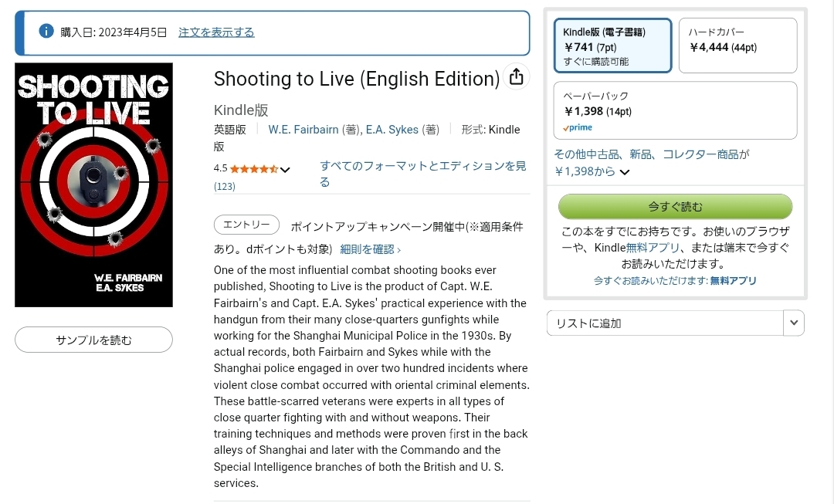The width and height of the screenshot is (834, 504).
Task: Click the share icon beside the title
Action: click(516, 77)
